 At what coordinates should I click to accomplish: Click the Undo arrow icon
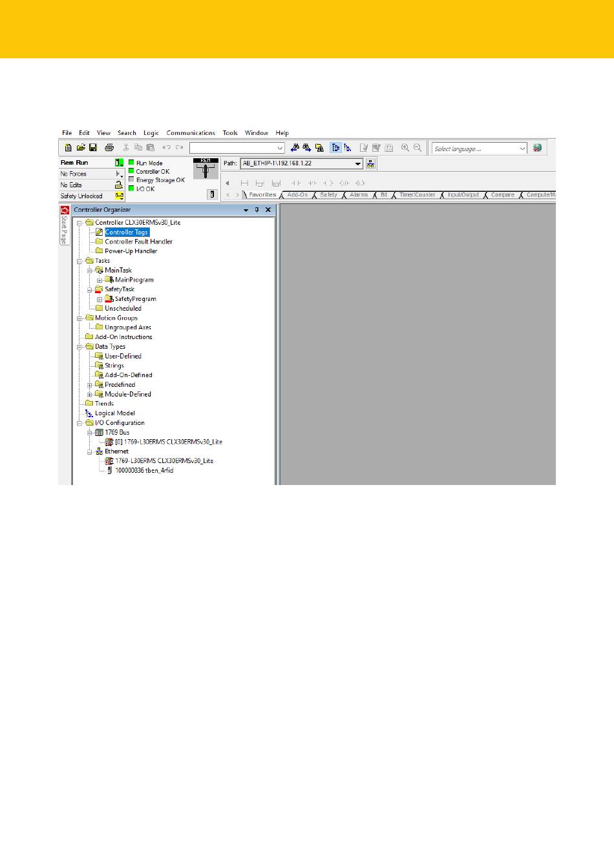[166, 148]
